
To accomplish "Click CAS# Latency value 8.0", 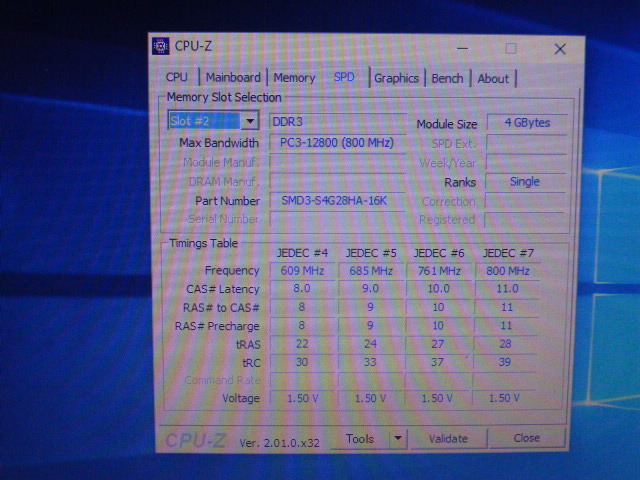I will 302,289.
